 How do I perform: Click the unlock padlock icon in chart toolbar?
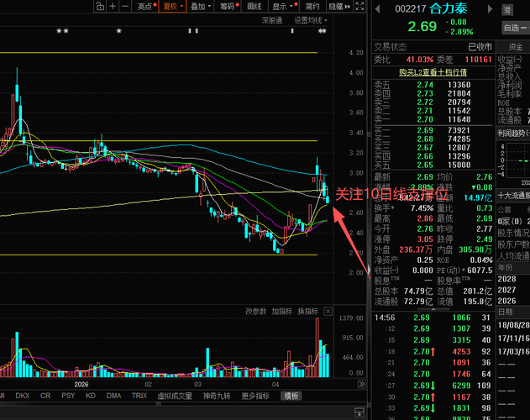pos(100,6)
